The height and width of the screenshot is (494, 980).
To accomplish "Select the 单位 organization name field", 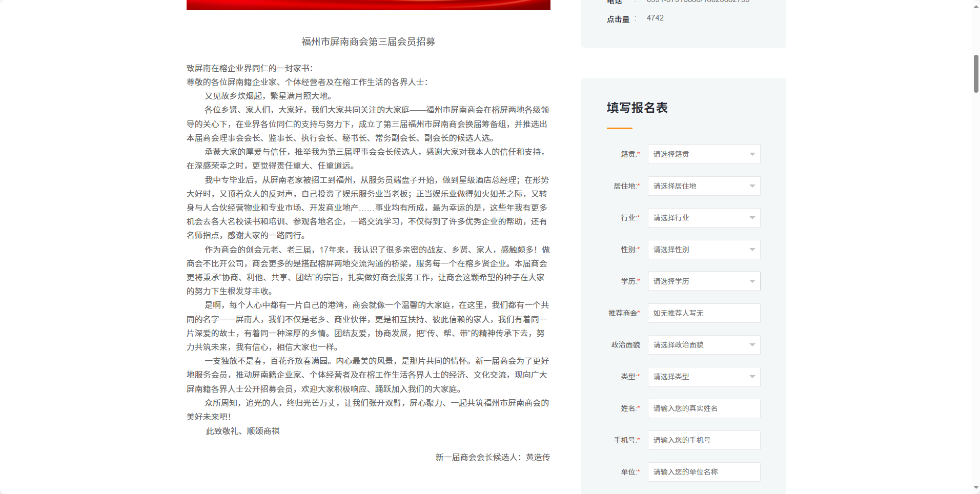I will tap(704, 472).
